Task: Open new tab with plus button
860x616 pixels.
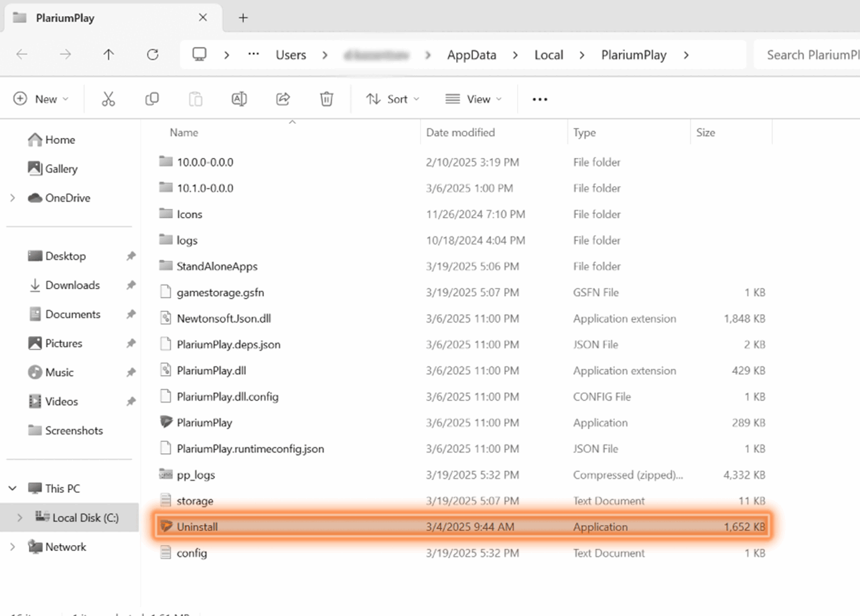Action: click(243, 18)
